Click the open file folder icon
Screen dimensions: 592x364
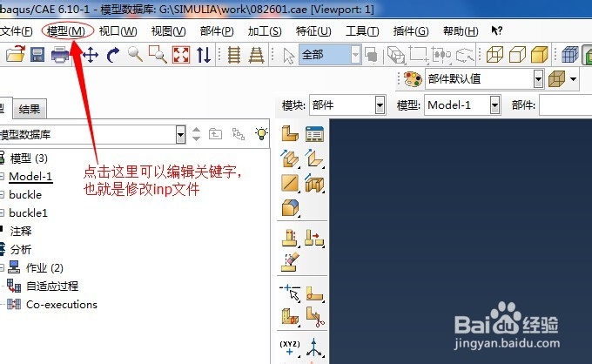(16, 55)
